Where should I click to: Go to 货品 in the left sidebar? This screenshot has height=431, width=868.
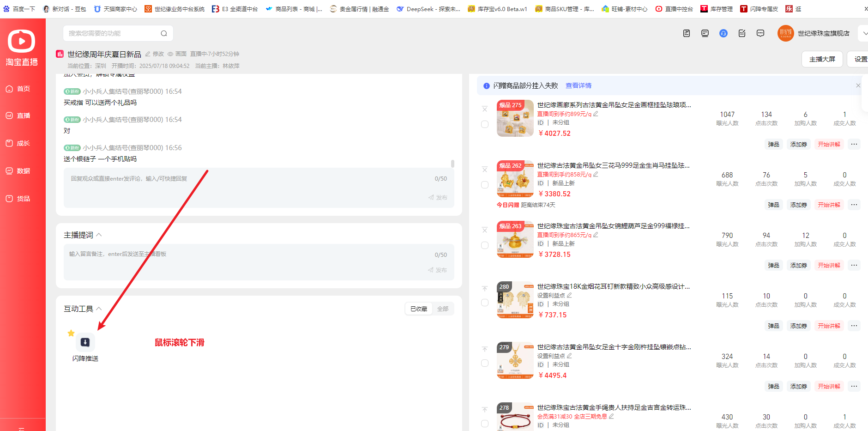coord(23,199)
